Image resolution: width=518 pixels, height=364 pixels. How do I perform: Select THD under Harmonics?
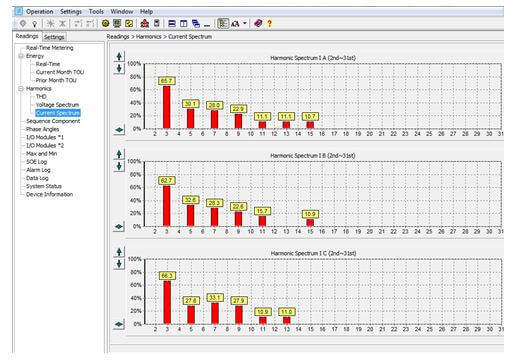pos(41,97)
